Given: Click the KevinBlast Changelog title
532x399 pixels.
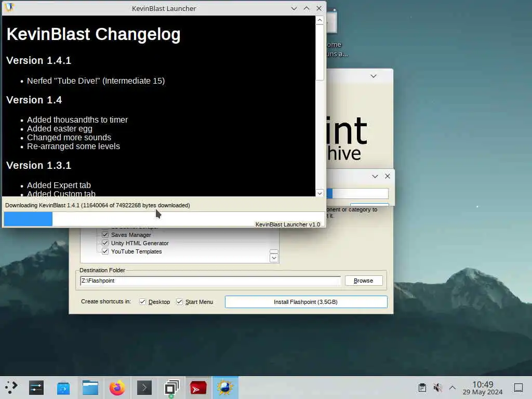Looking at the screenshot, I should (x=94, y=34).
